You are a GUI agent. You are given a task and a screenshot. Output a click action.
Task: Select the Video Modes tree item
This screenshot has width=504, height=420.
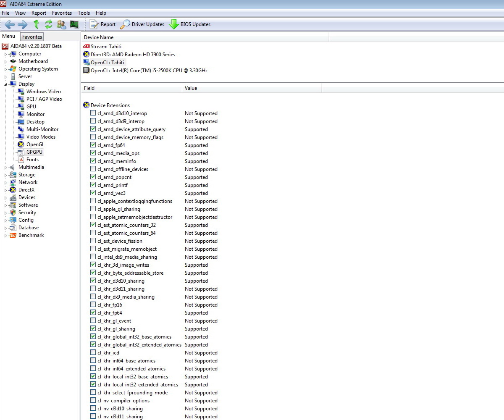coord(41,137)
